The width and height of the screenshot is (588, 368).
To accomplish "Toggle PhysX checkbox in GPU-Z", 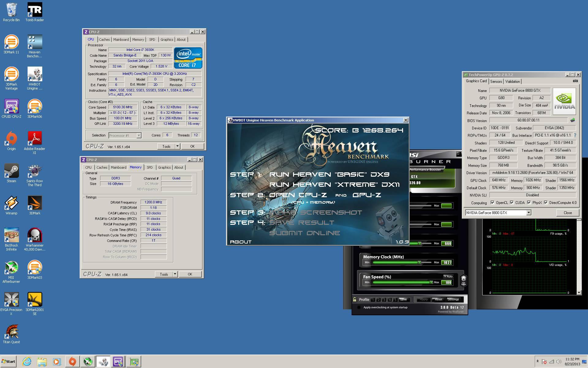I will 529,202.
